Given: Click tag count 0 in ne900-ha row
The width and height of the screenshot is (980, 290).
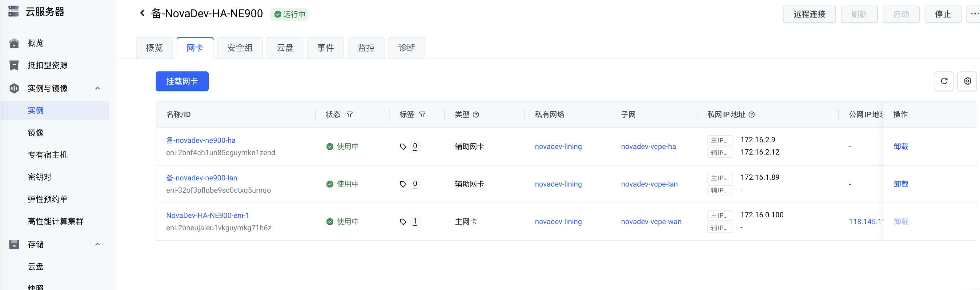Looking at the screenshot, I should pyautogui.click(x=415, y=146).
